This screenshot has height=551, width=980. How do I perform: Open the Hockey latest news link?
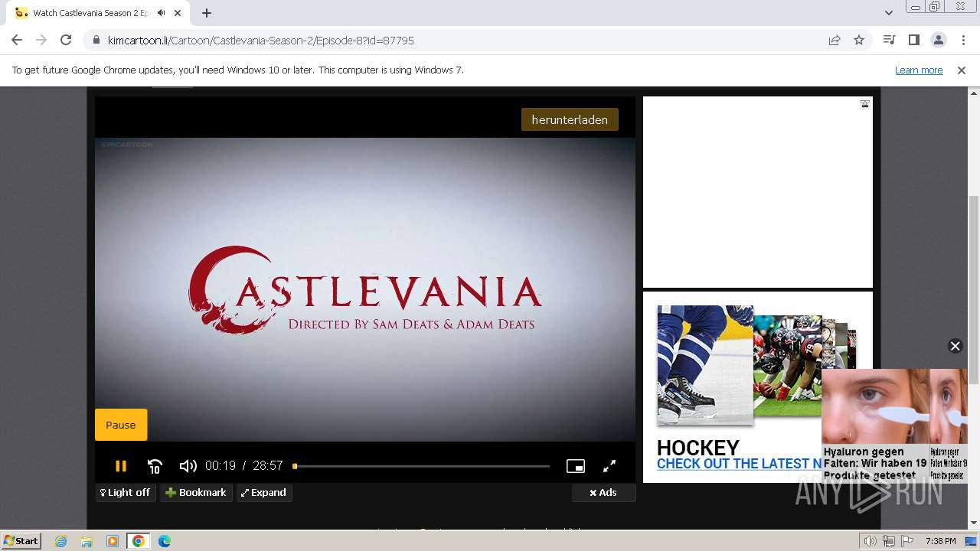coord(739,463)
